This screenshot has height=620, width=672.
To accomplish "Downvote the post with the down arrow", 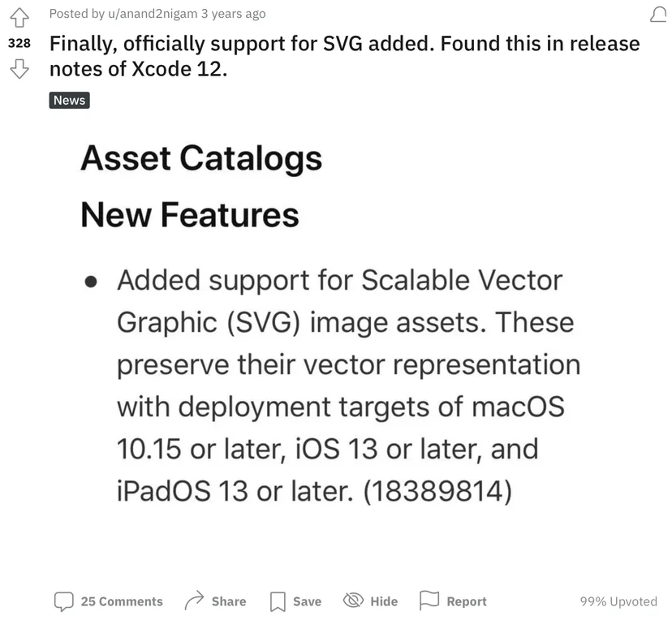I will pos(19,68).
